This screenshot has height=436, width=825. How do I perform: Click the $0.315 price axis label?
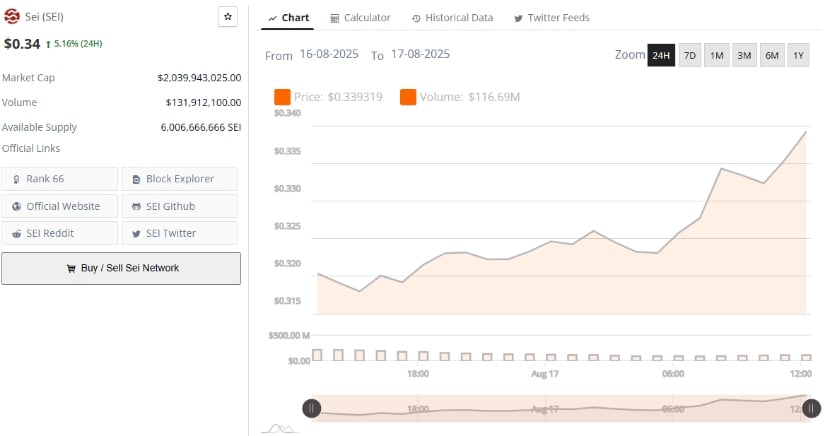click(x=287, y=301)
